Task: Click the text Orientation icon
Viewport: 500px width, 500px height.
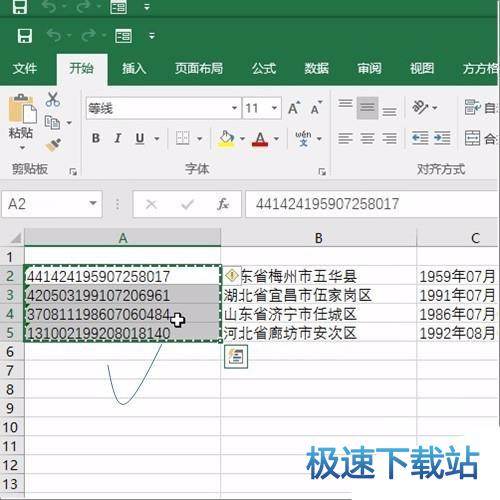Action: tap(421, 107)
